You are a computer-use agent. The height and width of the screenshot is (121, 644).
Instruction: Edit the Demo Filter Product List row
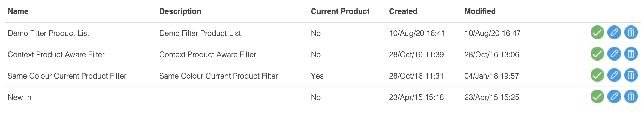[614, 33]
